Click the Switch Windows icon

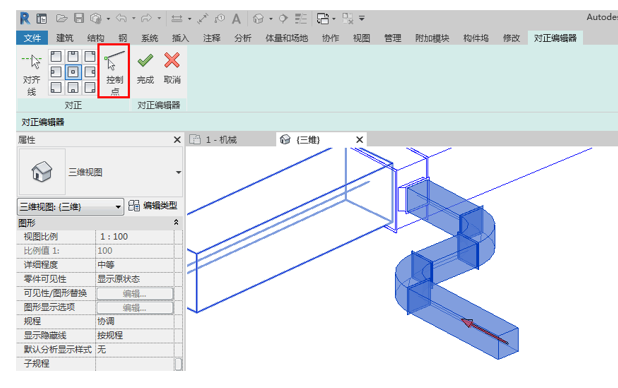coord(323,18)
